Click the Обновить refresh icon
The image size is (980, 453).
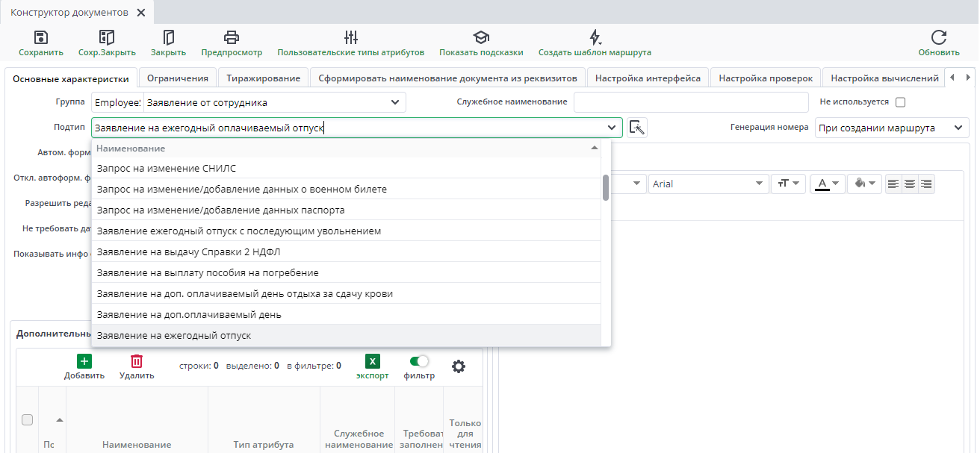(939, 37)
